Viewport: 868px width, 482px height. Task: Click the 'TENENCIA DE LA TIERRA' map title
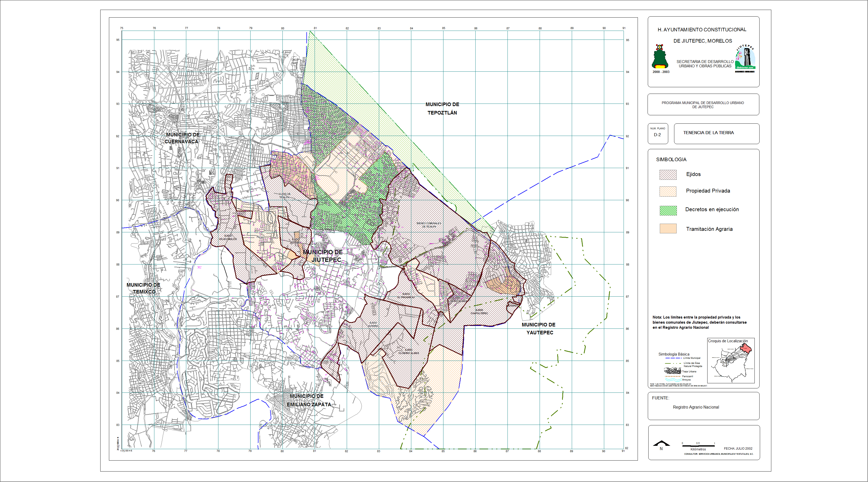(709, 133)
